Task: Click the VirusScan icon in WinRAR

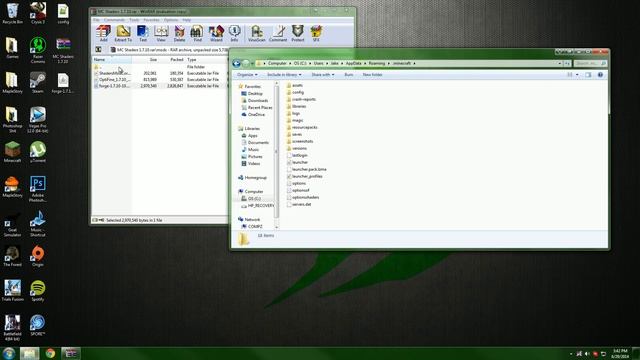Action: click(x=257, y=33)
